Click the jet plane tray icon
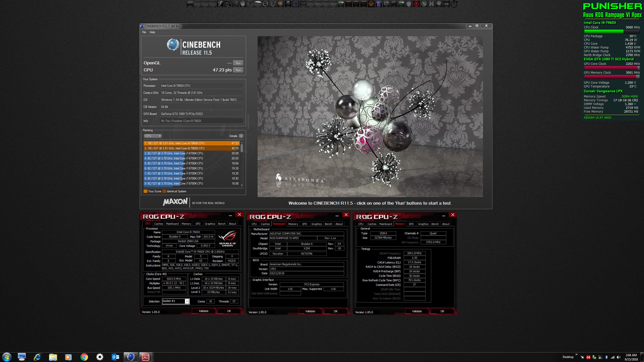 click(582, 357)
